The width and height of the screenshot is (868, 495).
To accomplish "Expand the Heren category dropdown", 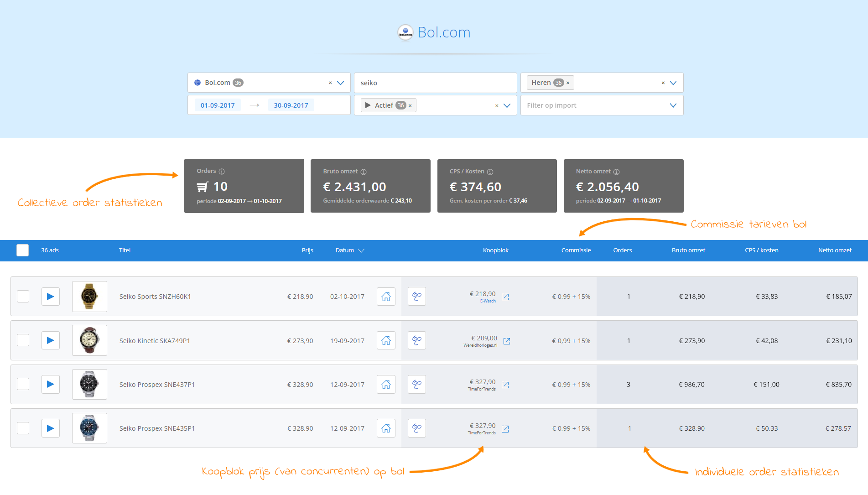I will [673, 83].
